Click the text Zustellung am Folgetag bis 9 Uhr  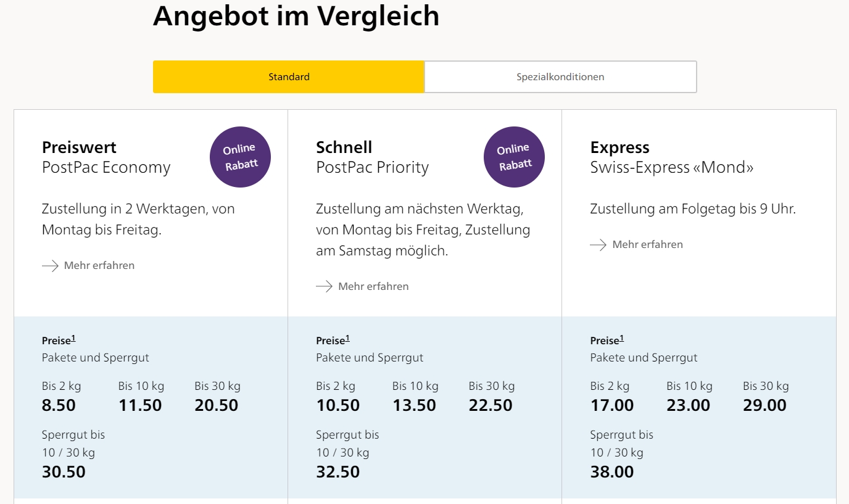coord(693,209)
